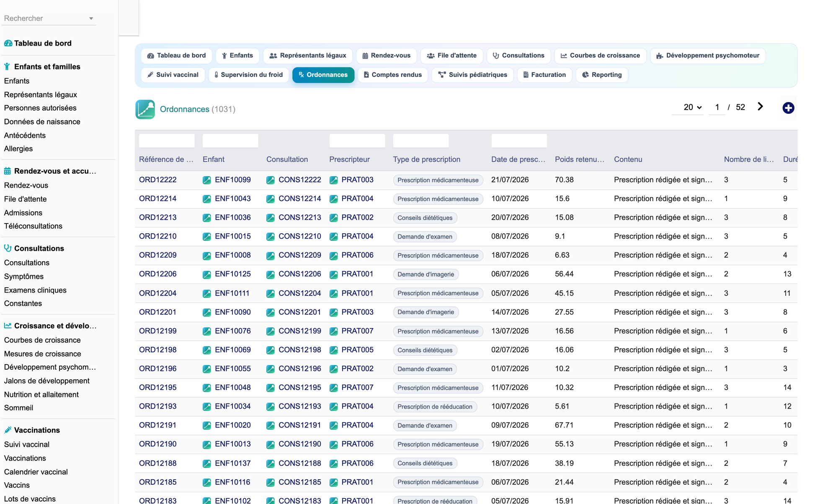Click the icon beside PRAT001 in ORD12204 row

tap(333, 293)
